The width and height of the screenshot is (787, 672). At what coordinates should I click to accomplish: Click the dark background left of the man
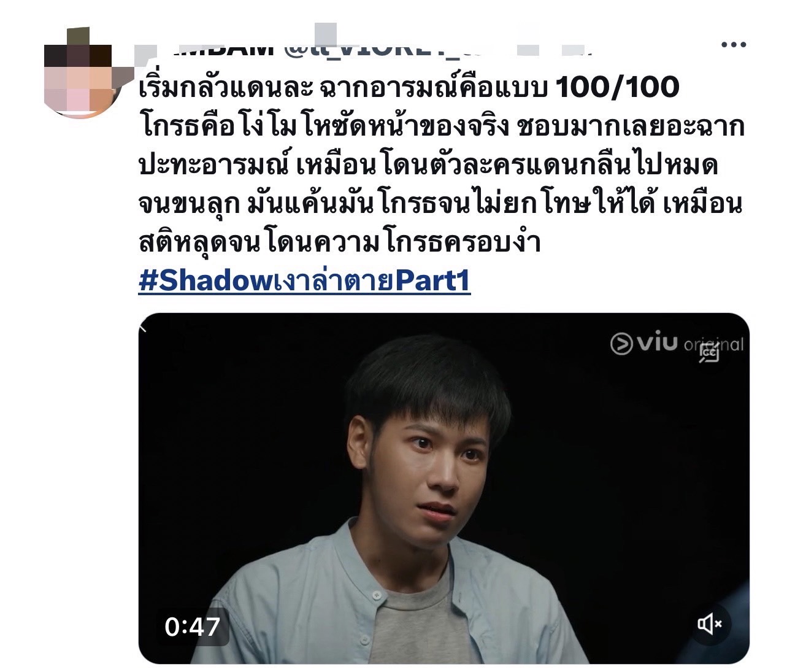[245, 430]
